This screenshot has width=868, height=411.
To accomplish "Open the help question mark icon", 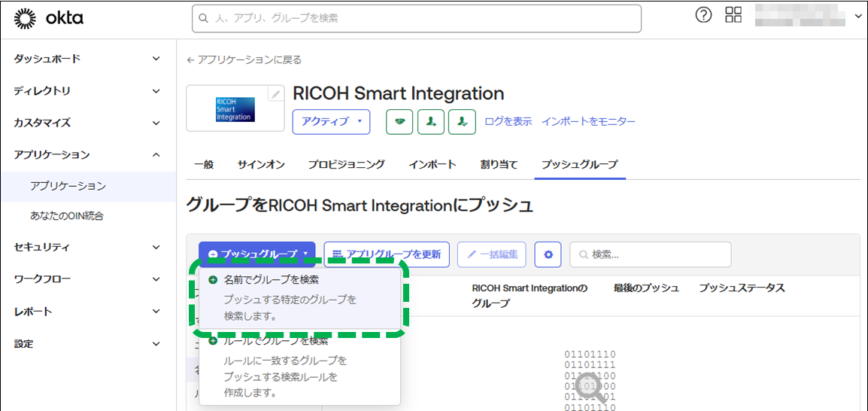I will (x=703, y=16).
